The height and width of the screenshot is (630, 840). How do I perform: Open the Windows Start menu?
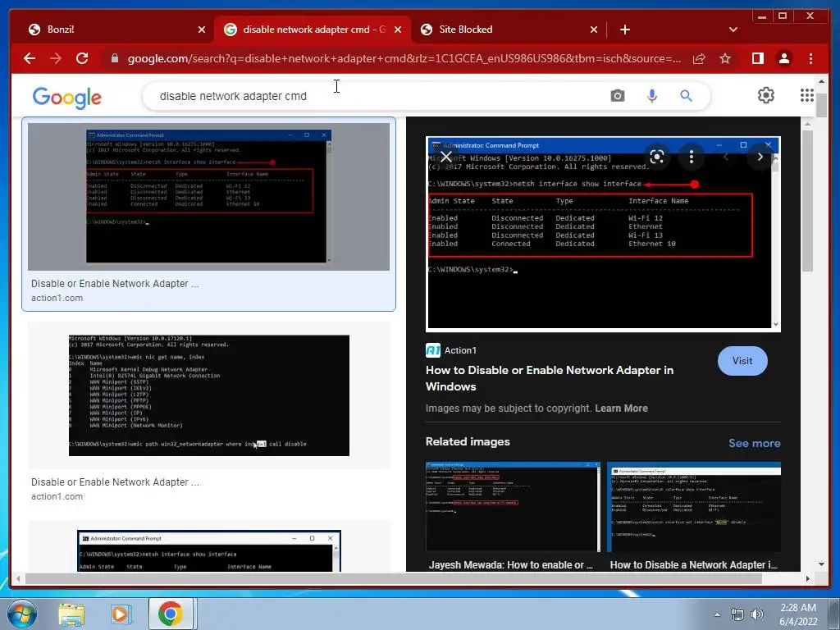pos(21,614)
